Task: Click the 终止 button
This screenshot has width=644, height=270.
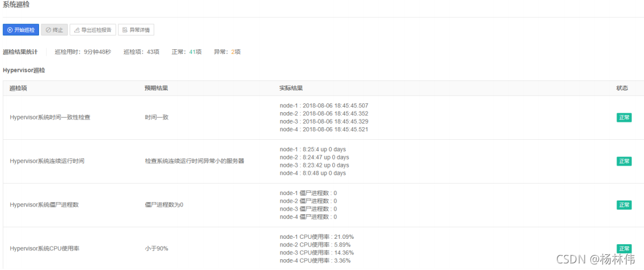Action: coord(54,29)
